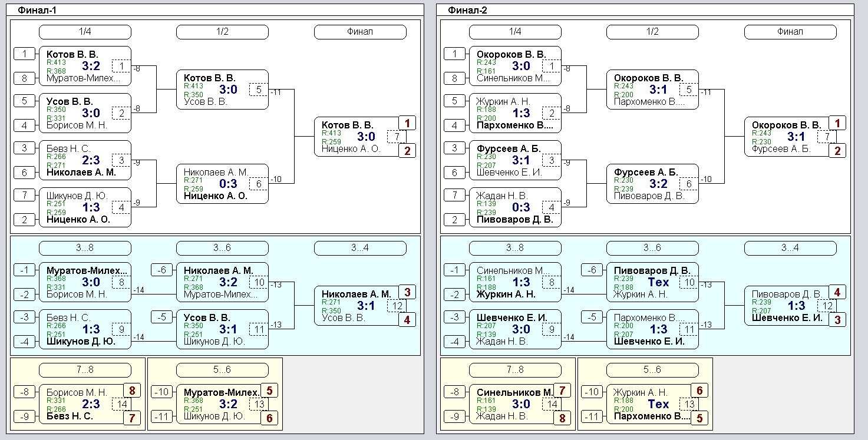The width and height of the screenshot is (868, 440).
Task: Click place 3 badge beside Николаев in Финал-1
Action: pyautogui.click(x=407, y=292)
